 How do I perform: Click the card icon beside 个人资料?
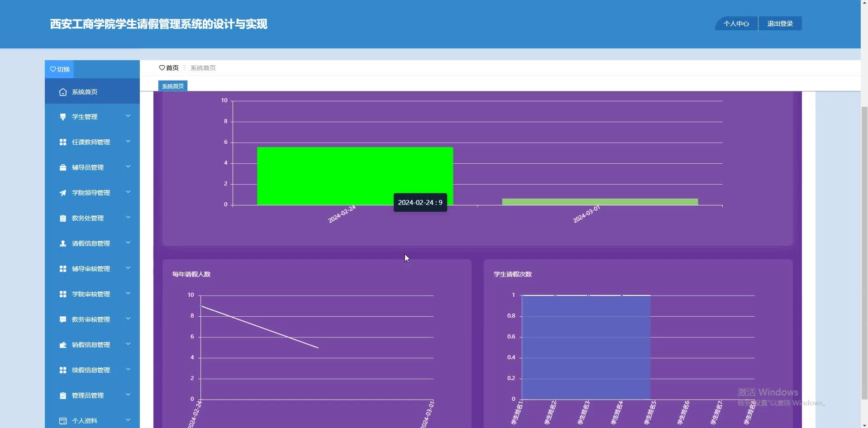click(x=63, y=421)
